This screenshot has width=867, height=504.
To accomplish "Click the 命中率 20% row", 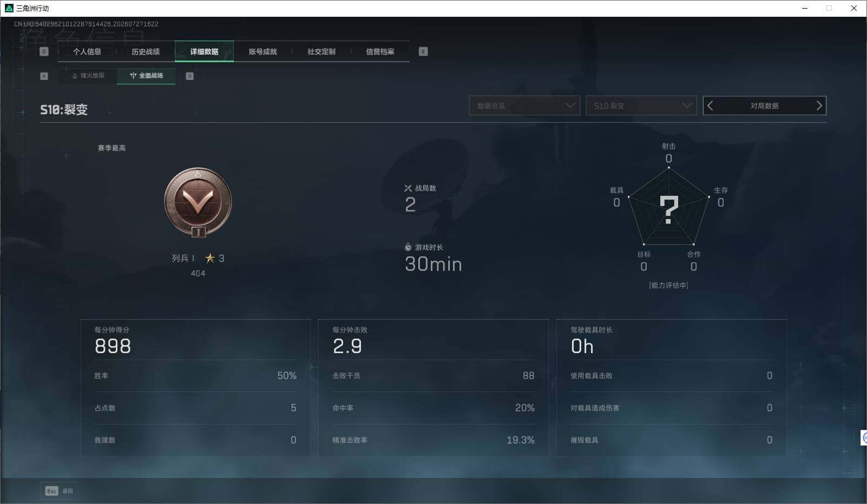I will [433, 408].
